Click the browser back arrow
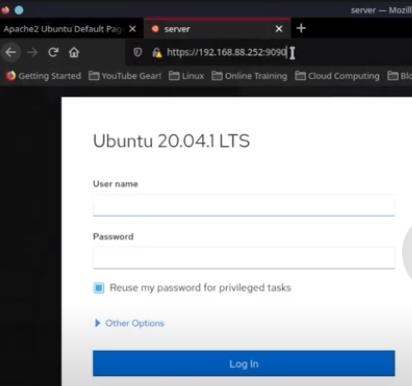 coord(11,52)
